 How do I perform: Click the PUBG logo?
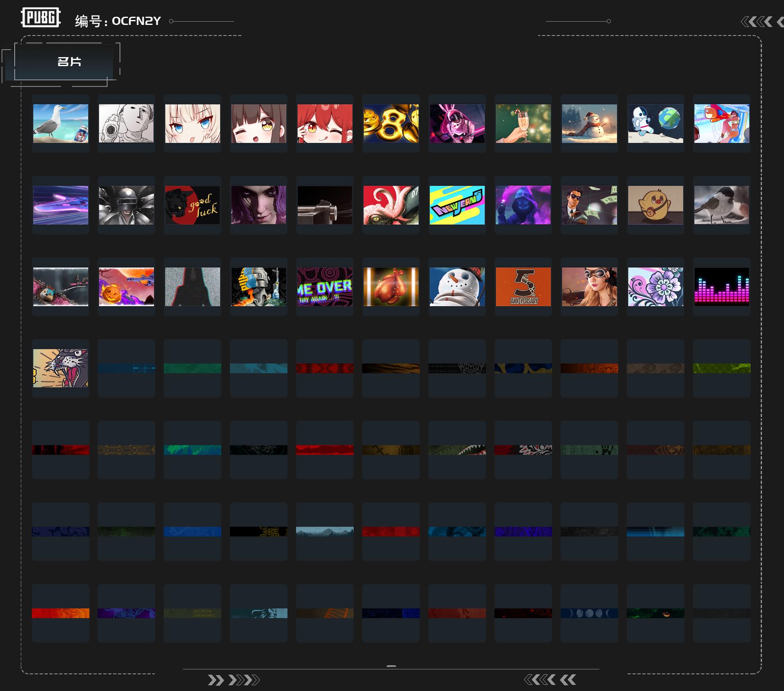(41, 18)
